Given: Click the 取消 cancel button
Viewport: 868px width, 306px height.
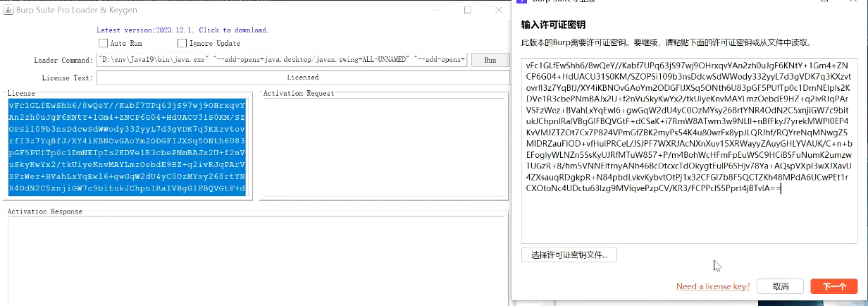Looking at the screenshot, I should [781, 286].
